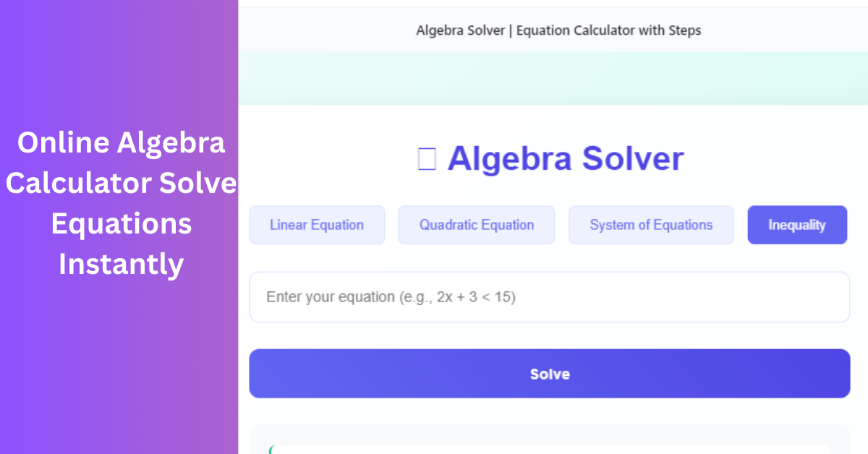868x454 pixels.
Task: Click the mint green banner strip
Action: pyautogui.click(x=553, y=78)
